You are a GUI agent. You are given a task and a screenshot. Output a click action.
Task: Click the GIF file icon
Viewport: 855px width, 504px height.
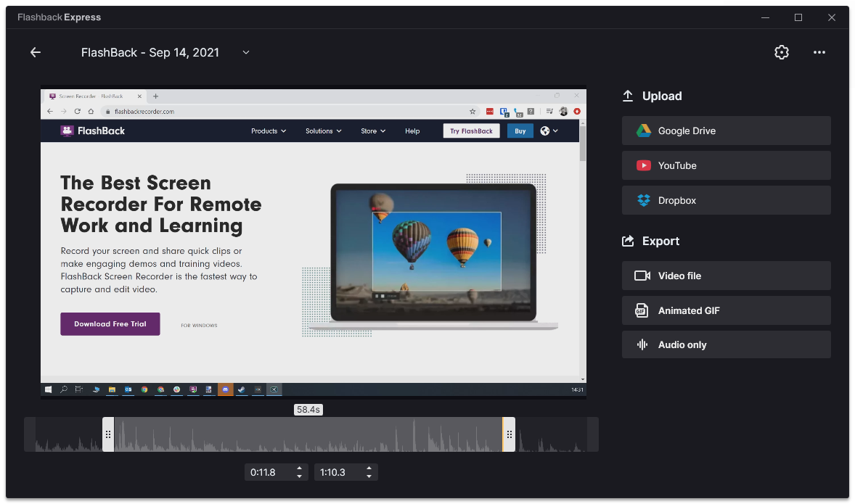[x=642, y=310]
